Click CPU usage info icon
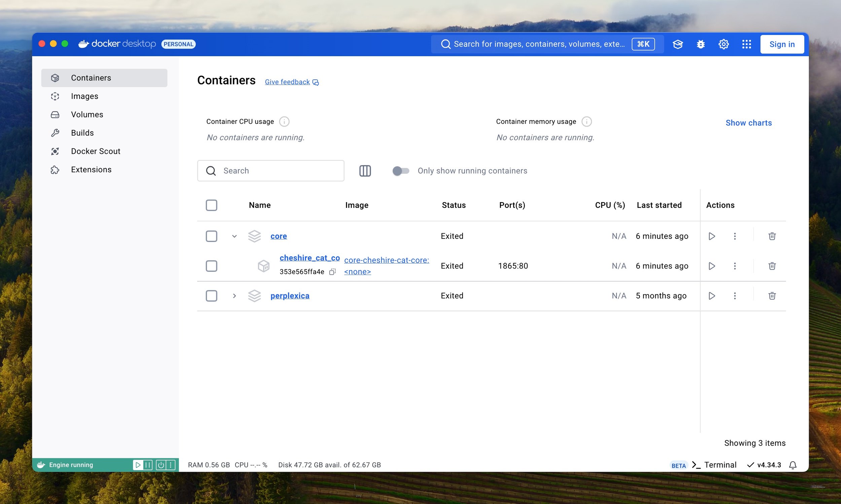Viewport: 841px width, 504px height. [x=284, y=121]
